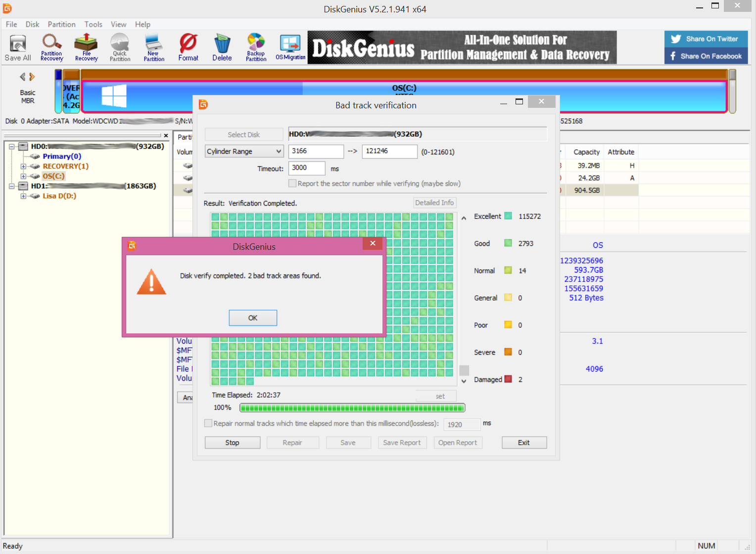The image size is (756, 554).
Task: Open the Tools menu
Action: point(94,24)
